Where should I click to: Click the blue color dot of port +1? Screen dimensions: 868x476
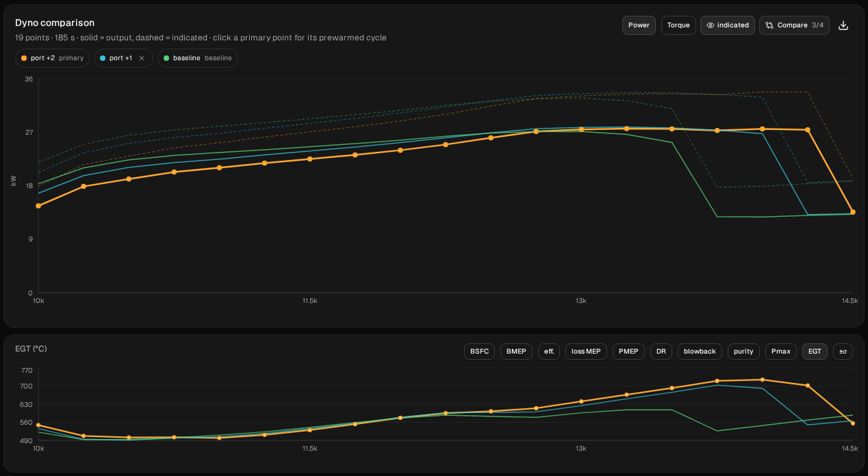(103, 58)
